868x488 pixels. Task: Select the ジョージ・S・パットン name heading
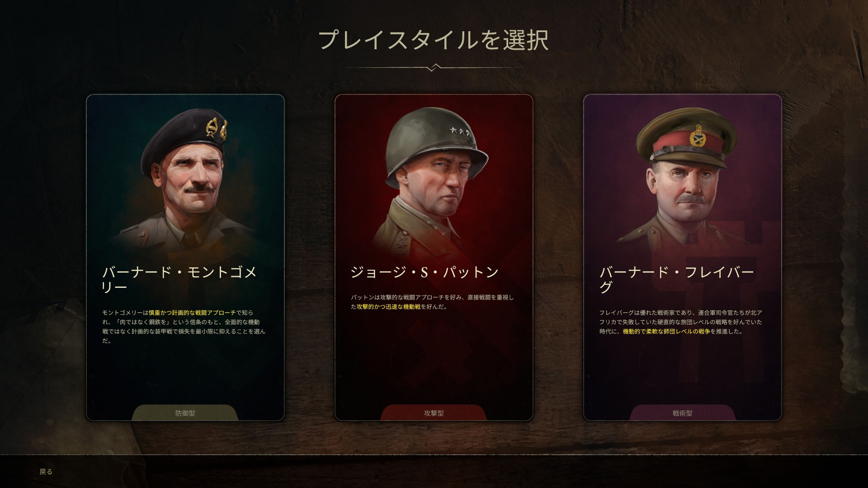[x=425, y=272]
